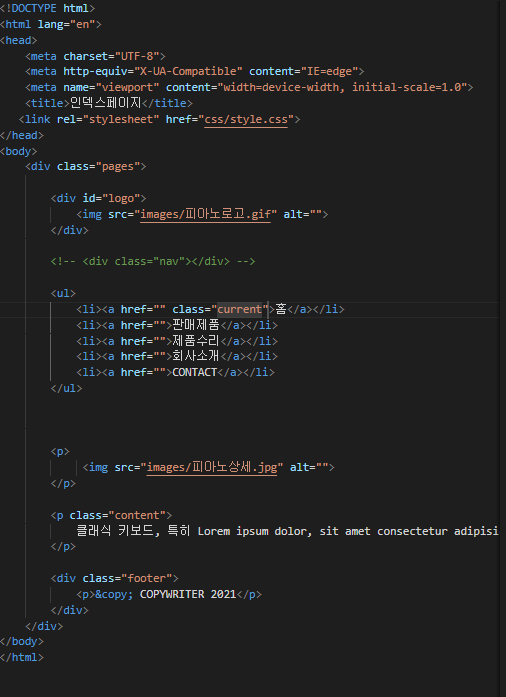Click the closing ul tag
This screenshot has width=506, height=697.
(66, 388)
